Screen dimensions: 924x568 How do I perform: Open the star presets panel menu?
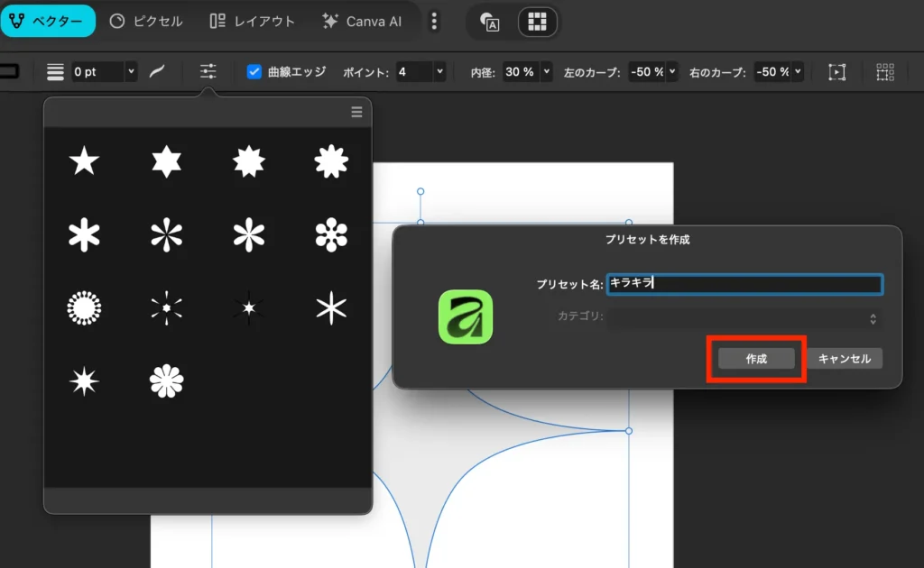pyautogui.click(x=356, y=112)
